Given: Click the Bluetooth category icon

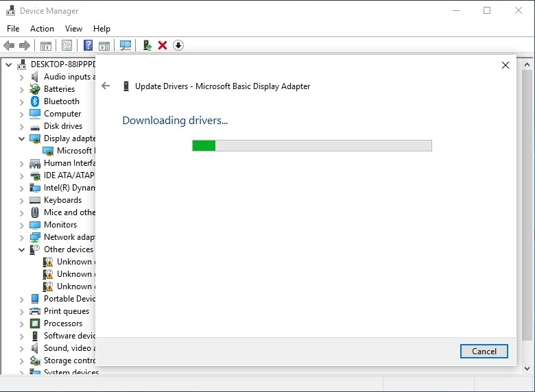Looking at the screenshot, I should click(x=35, y=101).
